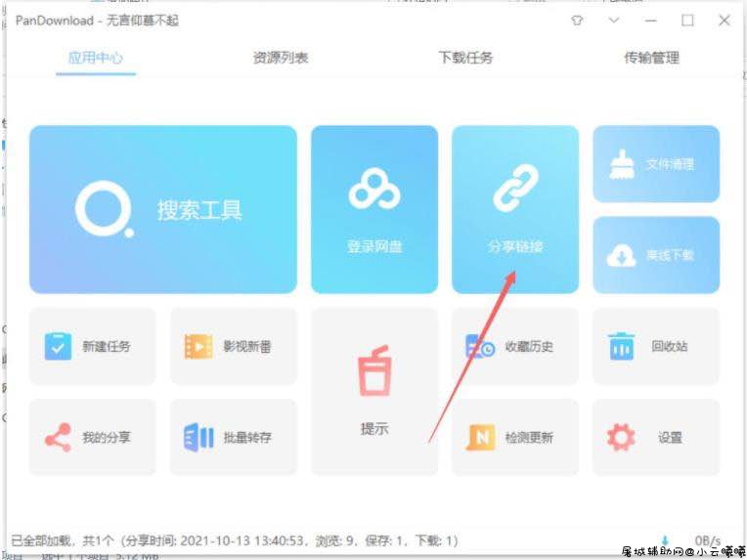Open 收藏历史 label
The height and width of the screenshot is (560, 747).
(x=529, y=346)
